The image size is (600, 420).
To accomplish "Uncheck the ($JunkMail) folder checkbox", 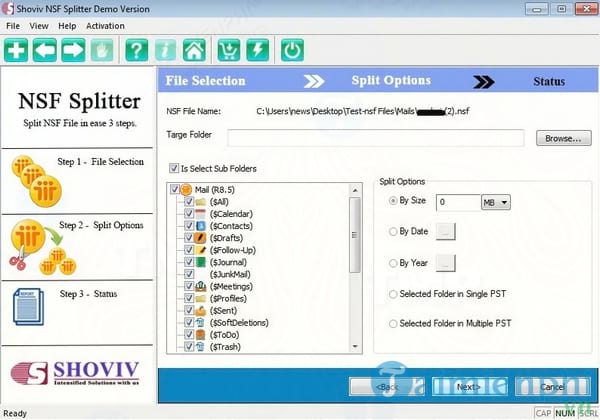I will (x=189, y=274).
